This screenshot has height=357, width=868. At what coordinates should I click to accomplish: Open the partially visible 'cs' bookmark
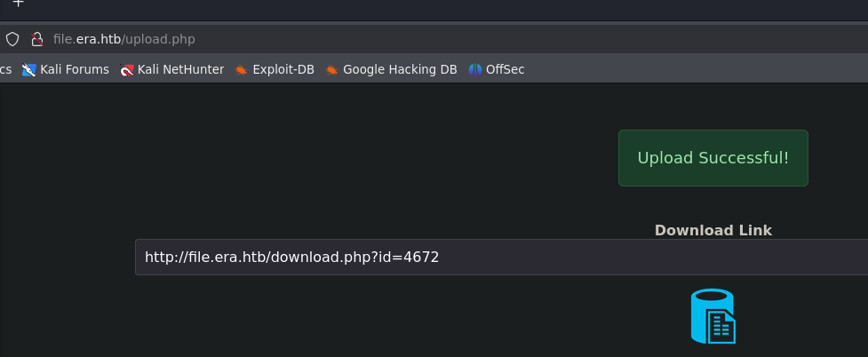pos(5,70)
